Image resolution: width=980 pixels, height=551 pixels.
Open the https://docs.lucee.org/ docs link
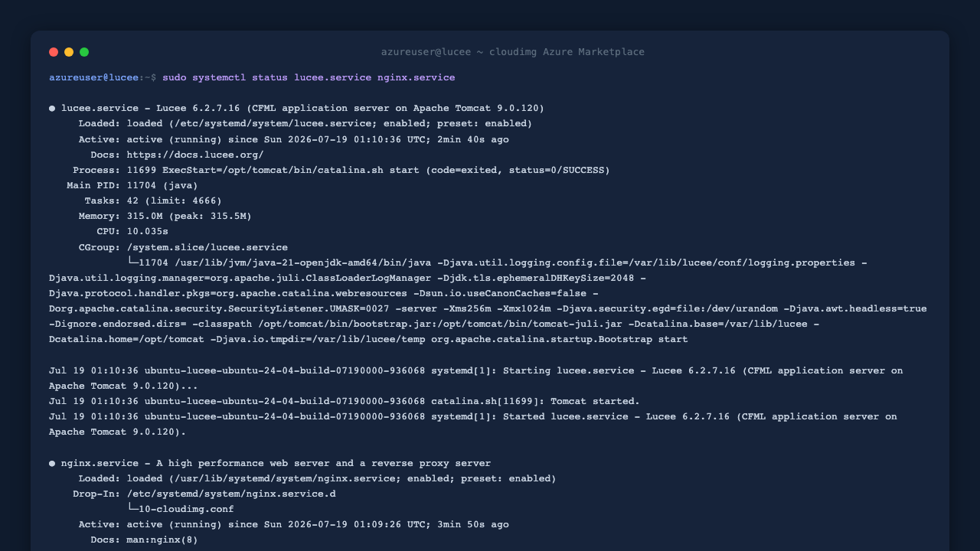tap(195, 155)
